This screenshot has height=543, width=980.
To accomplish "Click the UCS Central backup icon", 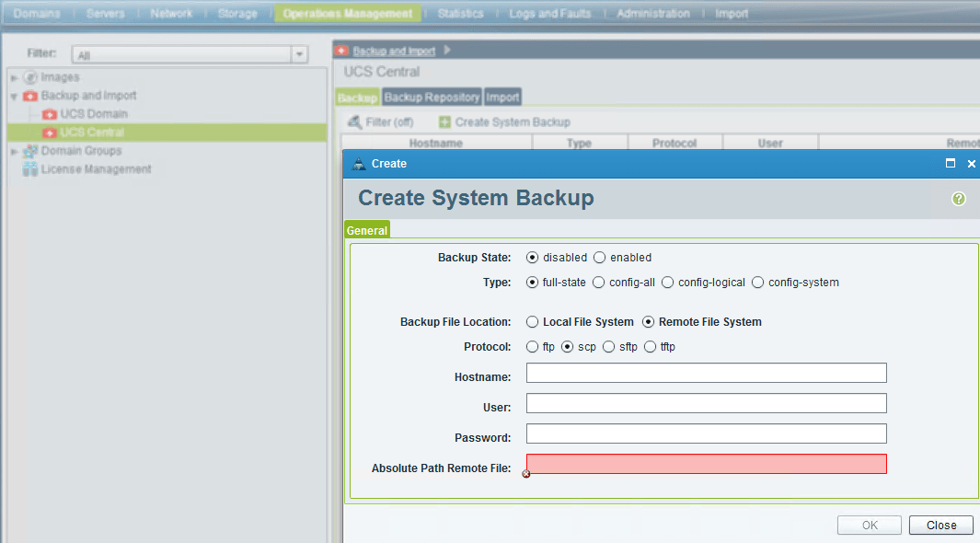I will tap(50, 133).
